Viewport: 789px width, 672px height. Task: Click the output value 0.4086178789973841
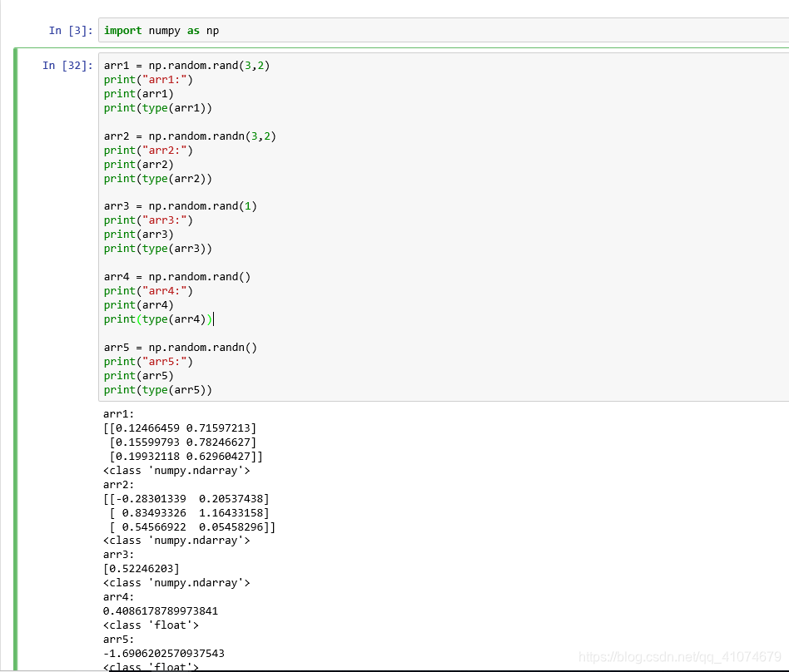click(161, 610)
